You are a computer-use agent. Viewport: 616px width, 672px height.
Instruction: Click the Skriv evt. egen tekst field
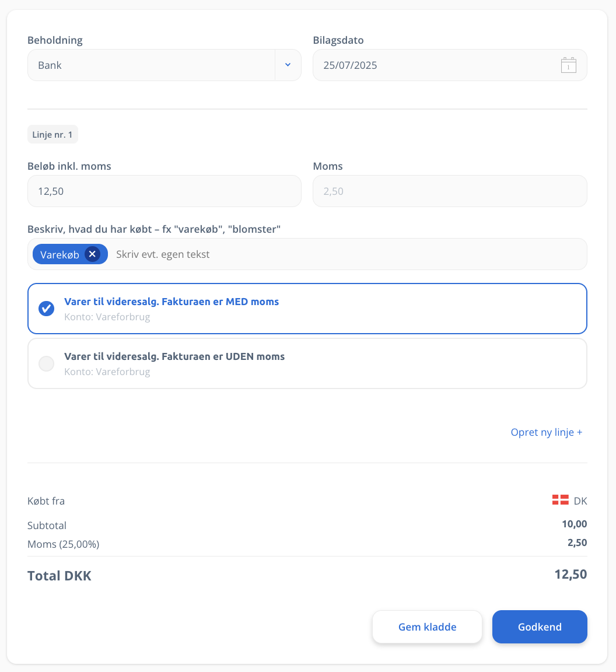(348, 254)
